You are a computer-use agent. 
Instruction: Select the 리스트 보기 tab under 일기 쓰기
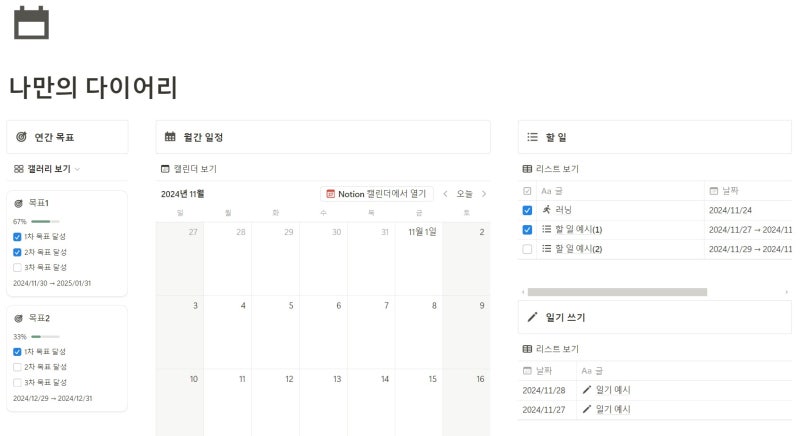(551, 349)
